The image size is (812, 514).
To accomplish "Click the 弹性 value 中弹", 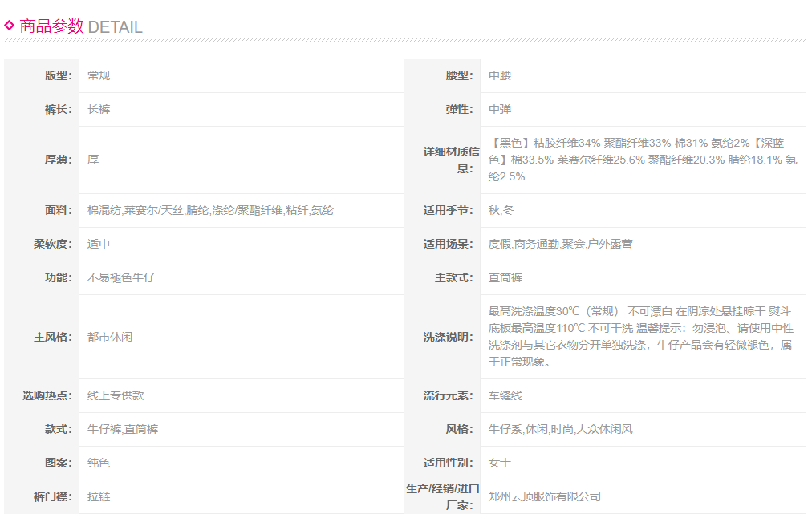I will 500,109.
